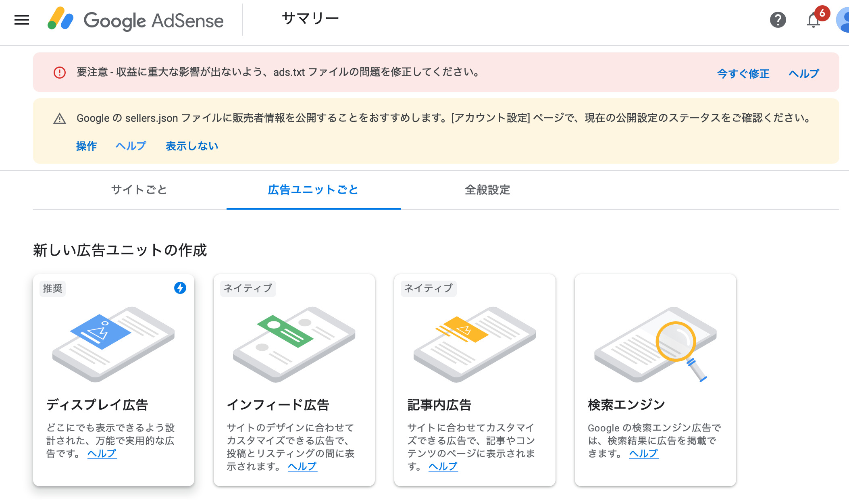
Task: Open the notifications bell
Action: 814,20
